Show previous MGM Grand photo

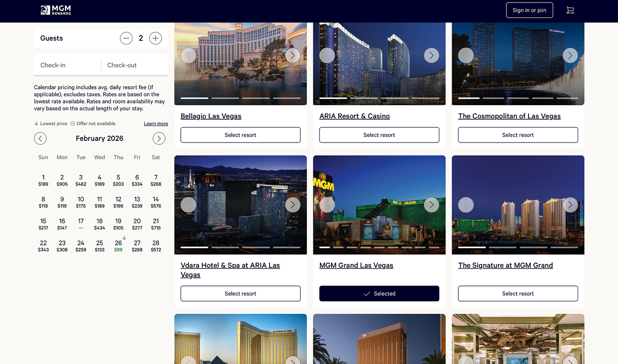[327, 205]
